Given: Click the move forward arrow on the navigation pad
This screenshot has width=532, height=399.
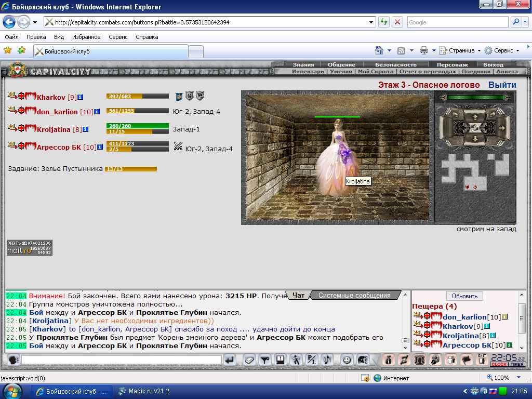Looking at the screenshot, I should click(x=475, y=117).
